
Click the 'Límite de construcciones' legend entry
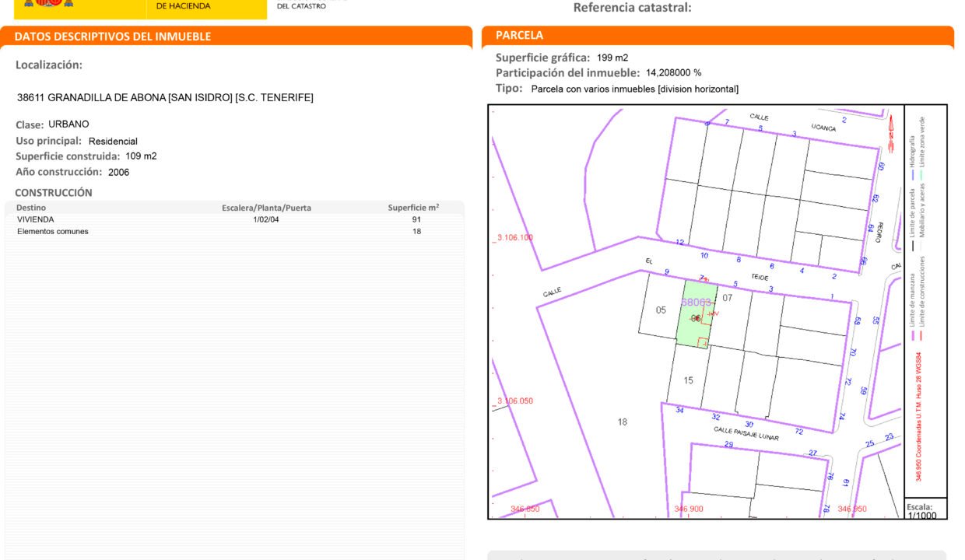(x=922, y=299)
